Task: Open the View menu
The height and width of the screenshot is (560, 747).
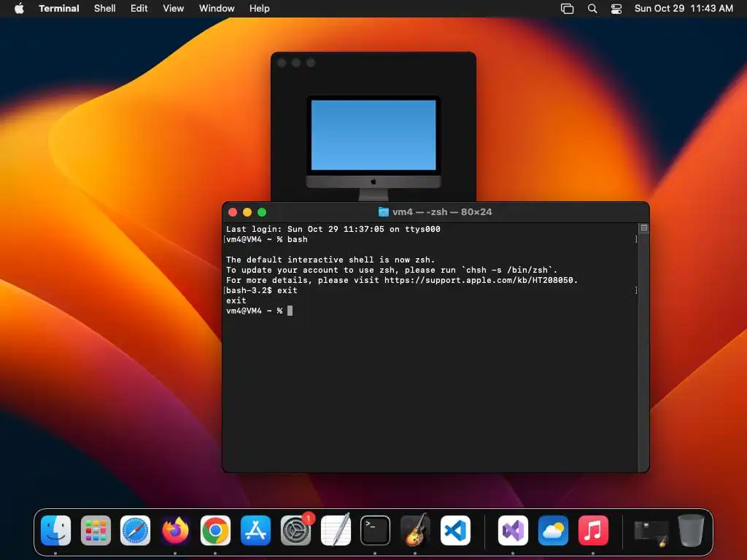Action: point(174,9)
